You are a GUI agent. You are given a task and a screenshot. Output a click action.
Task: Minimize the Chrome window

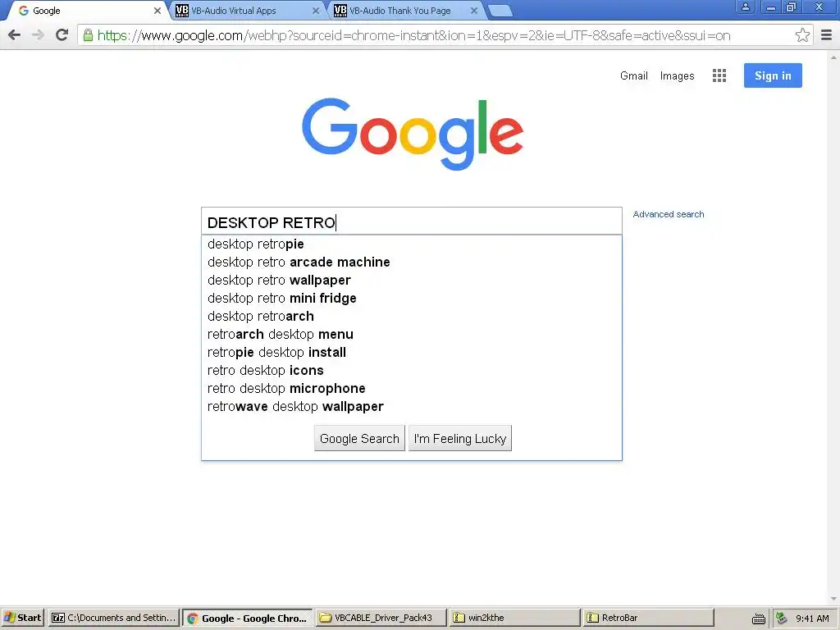[770, 7]
